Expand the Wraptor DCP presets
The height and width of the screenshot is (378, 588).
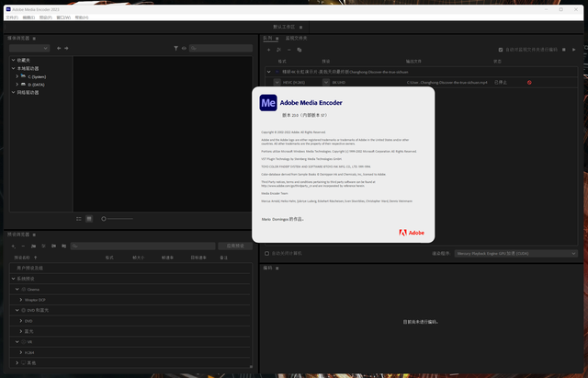click(21, 300)
